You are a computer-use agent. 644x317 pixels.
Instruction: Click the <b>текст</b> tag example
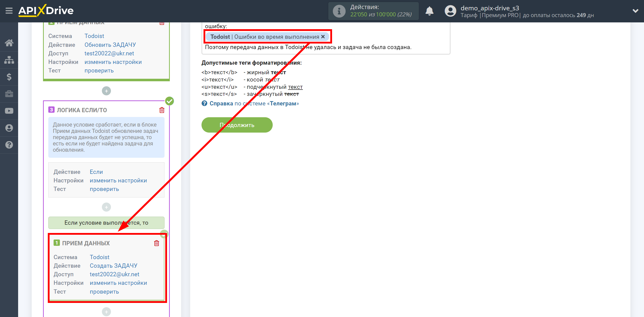pos(219,72)
